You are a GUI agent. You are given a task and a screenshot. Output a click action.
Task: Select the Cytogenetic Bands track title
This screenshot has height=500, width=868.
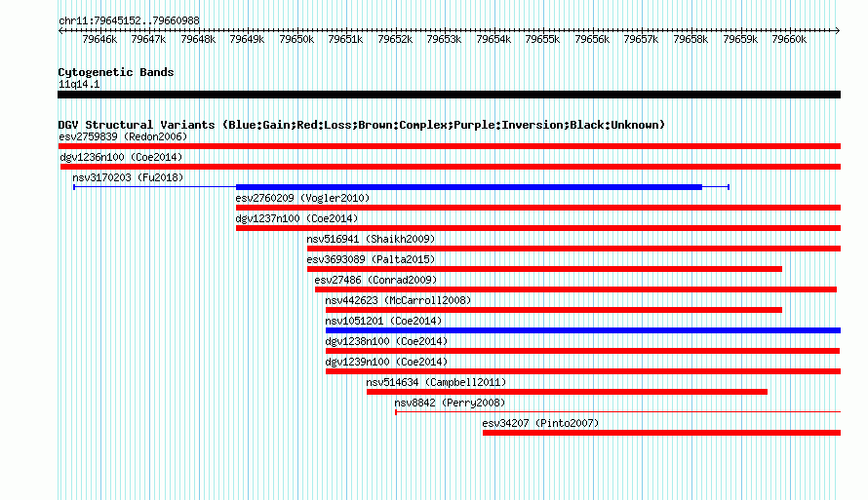click(x=116, y=72)
